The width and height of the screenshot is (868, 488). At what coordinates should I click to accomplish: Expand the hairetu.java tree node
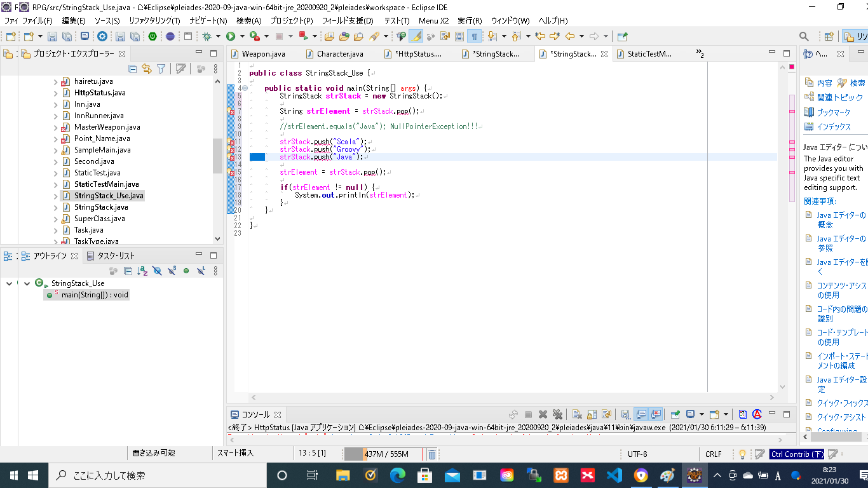point(55,81)
